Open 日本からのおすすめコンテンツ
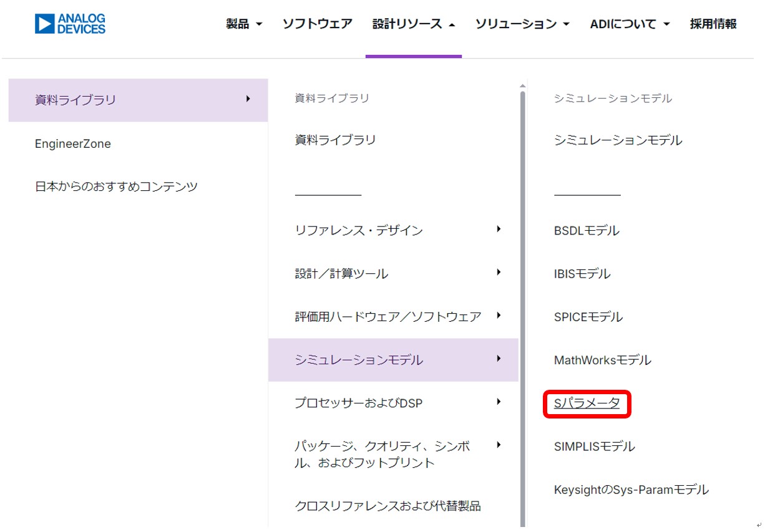The width and height of the screenshot is (765, 532). click(x=116, y=186)
